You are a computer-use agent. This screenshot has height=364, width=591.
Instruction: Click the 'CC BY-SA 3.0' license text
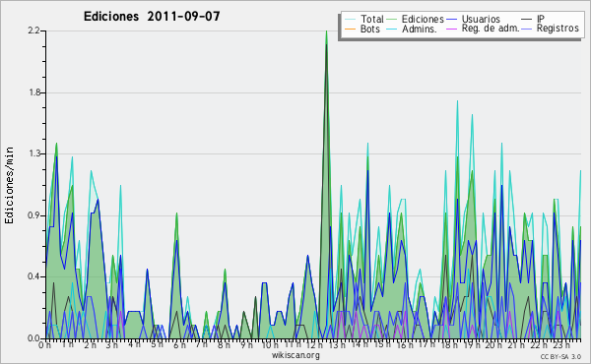560,356
